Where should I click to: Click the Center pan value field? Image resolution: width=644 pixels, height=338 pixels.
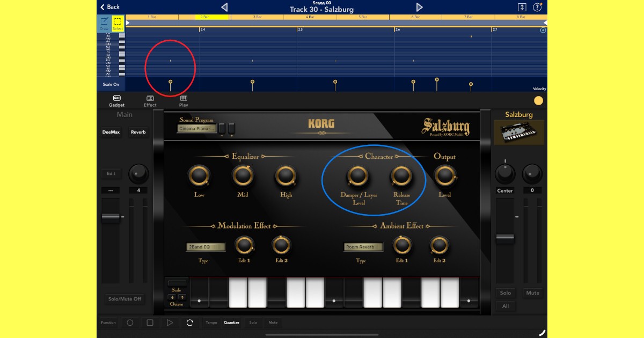[505, 190]
